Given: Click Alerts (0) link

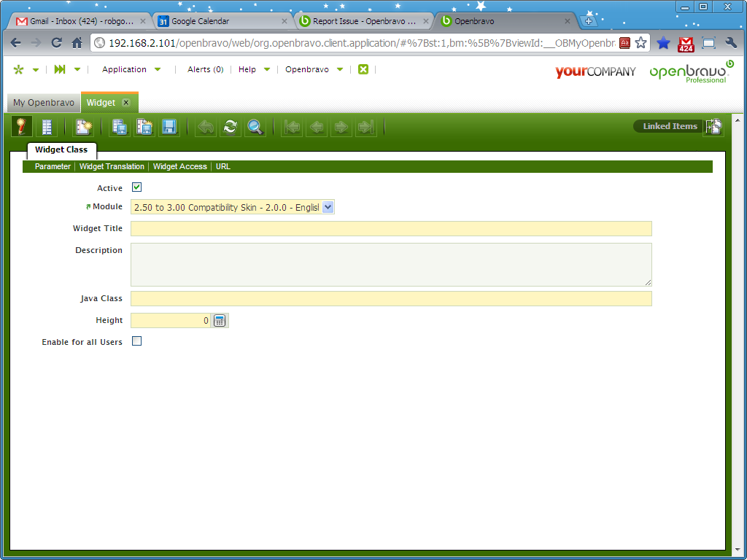Looking at the screenshot, I should (x=205, y=69).
